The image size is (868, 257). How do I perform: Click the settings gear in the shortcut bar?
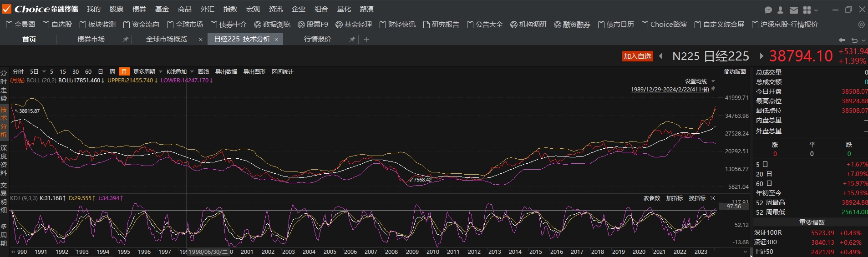861,25
